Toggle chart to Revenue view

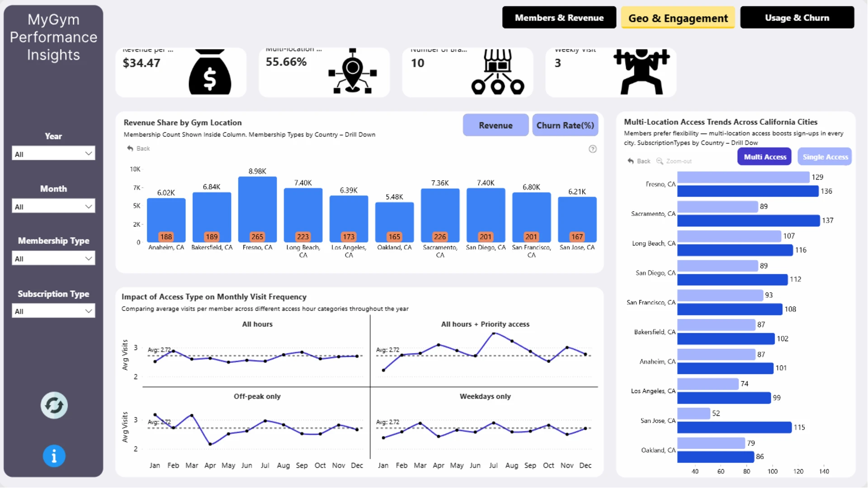coord(495,125)
